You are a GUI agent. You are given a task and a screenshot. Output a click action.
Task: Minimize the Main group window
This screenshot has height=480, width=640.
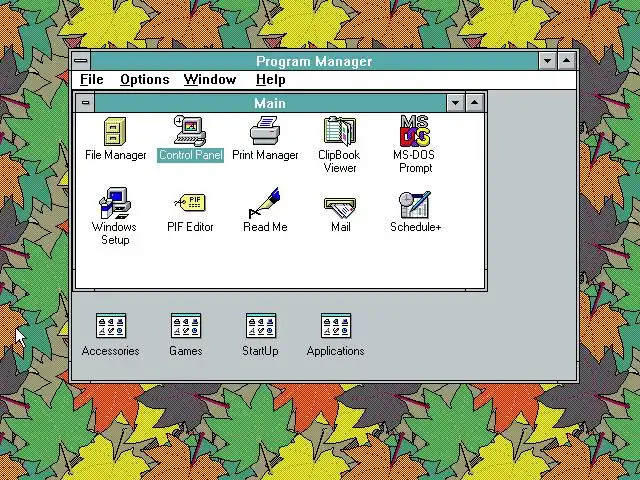456,103
